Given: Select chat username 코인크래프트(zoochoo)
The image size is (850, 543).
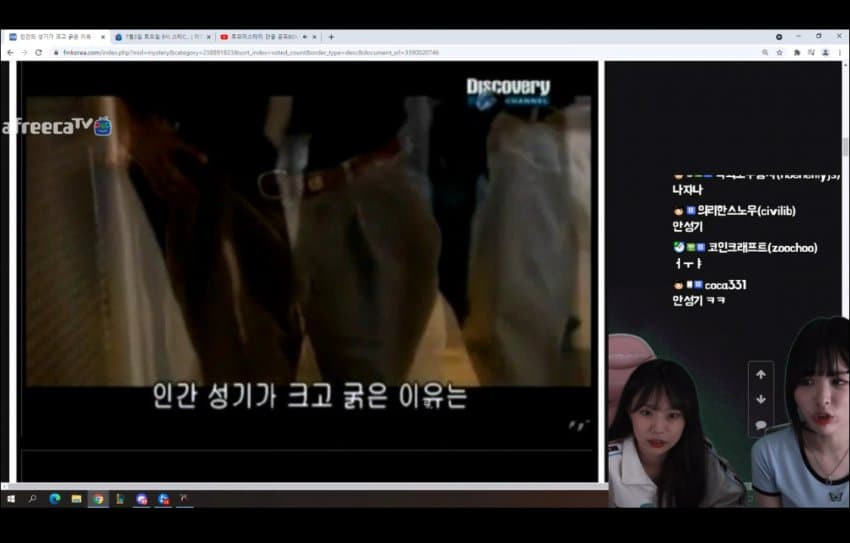Looking at the screenshot, I should click(762, 248).
